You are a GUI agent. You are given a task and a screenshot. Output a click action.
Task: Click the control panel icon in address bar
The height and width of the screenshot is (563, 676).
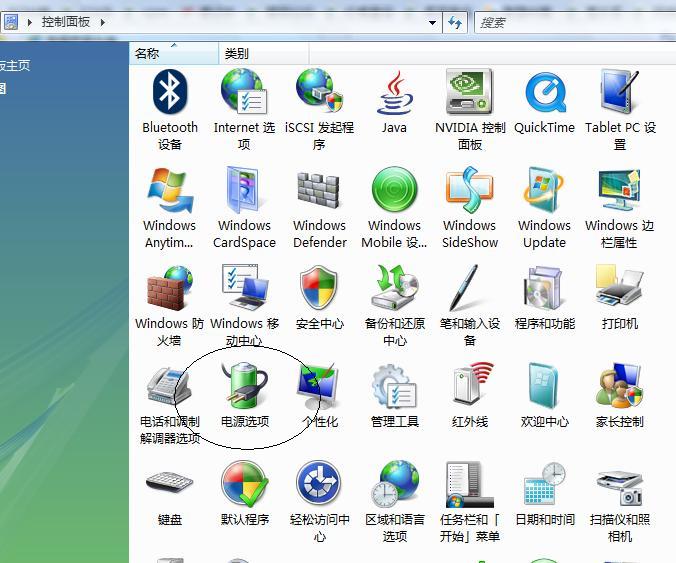[x=11, y=22]
